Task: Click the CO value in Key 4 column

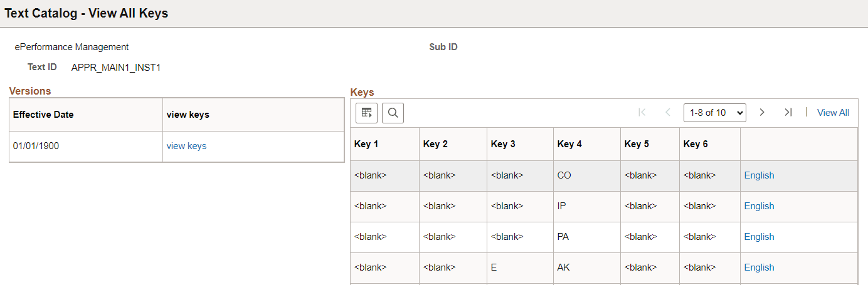Action: [x=564, y=175]
